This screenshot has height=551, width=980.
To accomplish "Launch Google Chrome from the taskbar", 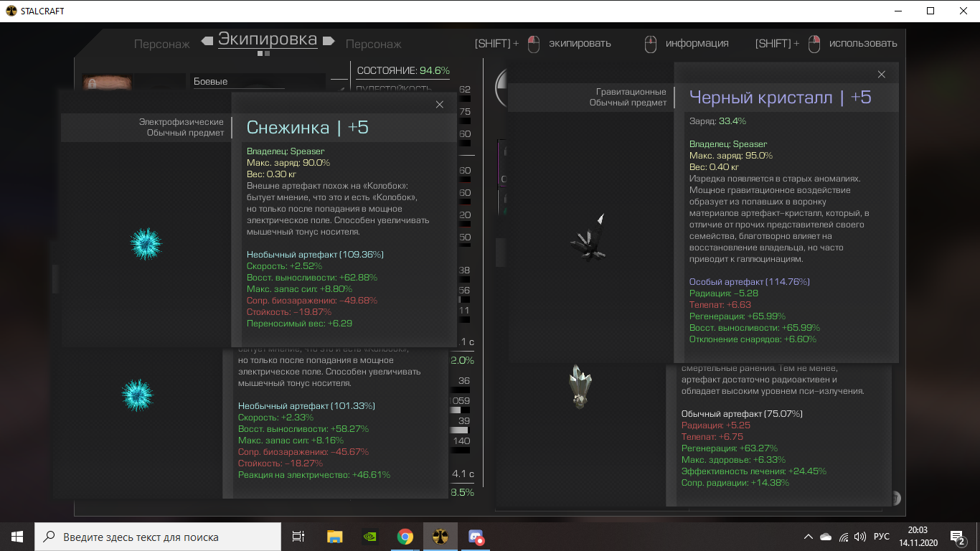I will (405, 537).
